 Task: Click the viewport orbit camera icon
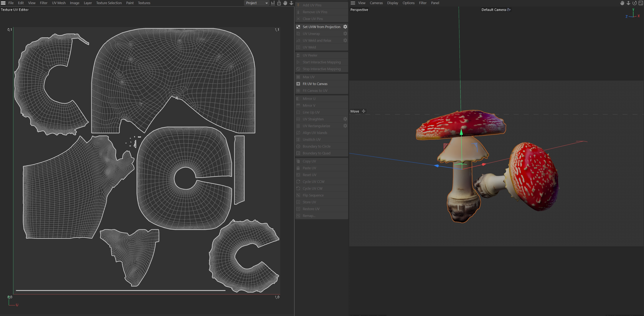click(x=635, y=3)
